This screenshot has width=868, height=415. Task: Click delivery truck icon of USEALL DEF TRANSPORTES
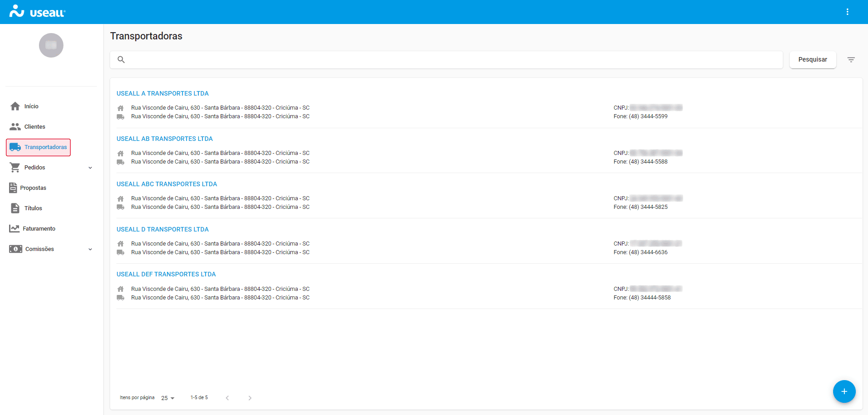tap(121, 298)
